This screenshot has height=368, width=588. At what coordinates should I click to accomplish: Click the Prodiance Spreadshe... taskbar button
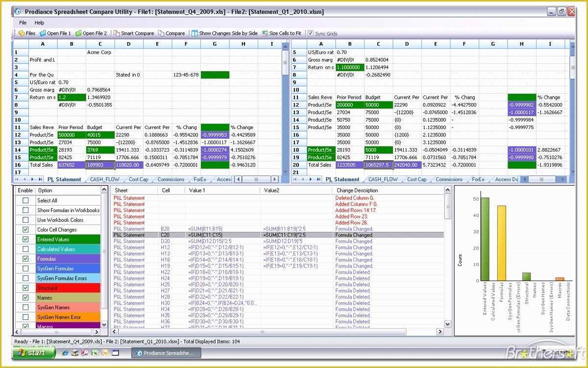[166, 353]
